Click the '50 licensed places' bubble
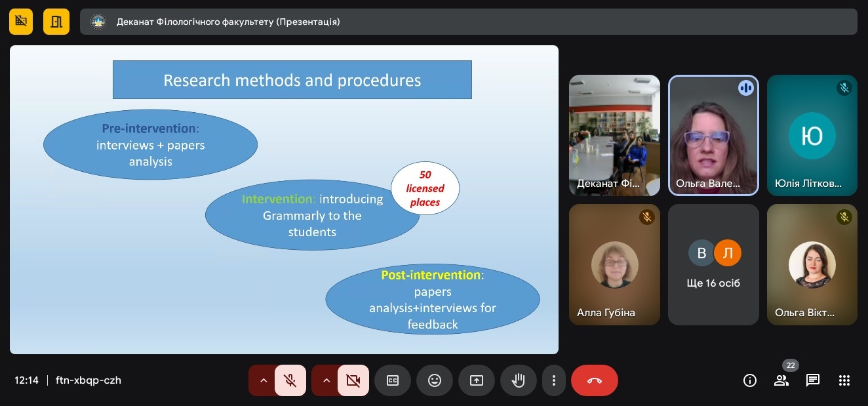The image size is (868, 406). click(x=425, y=188)
